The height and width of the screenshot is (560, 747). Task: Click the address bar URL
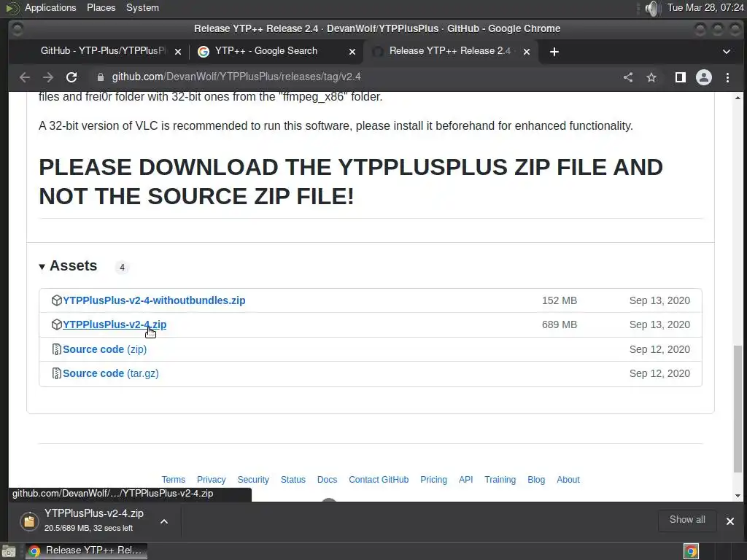[x=236, y=77]
